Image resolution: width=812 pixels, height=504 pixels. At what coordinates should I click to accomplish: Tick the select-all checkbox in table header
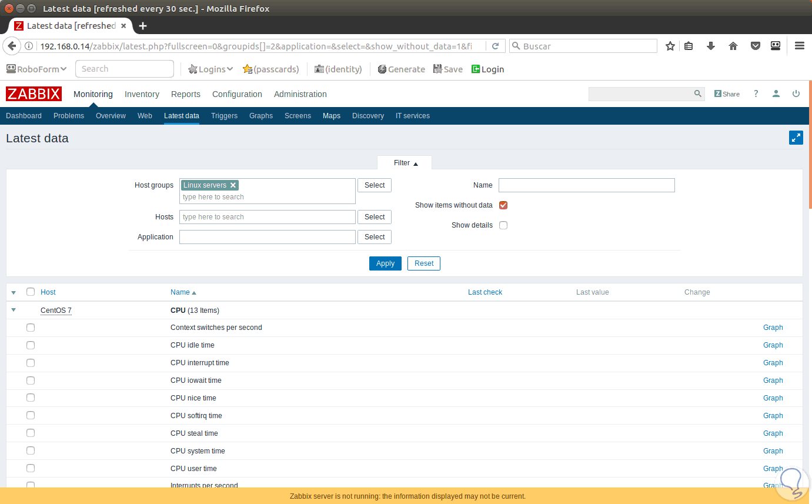[31, 292]
